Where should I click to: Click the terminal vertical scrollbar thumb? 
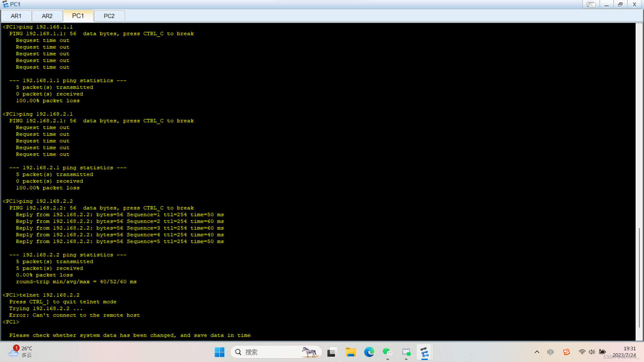(x=639, y=278)
